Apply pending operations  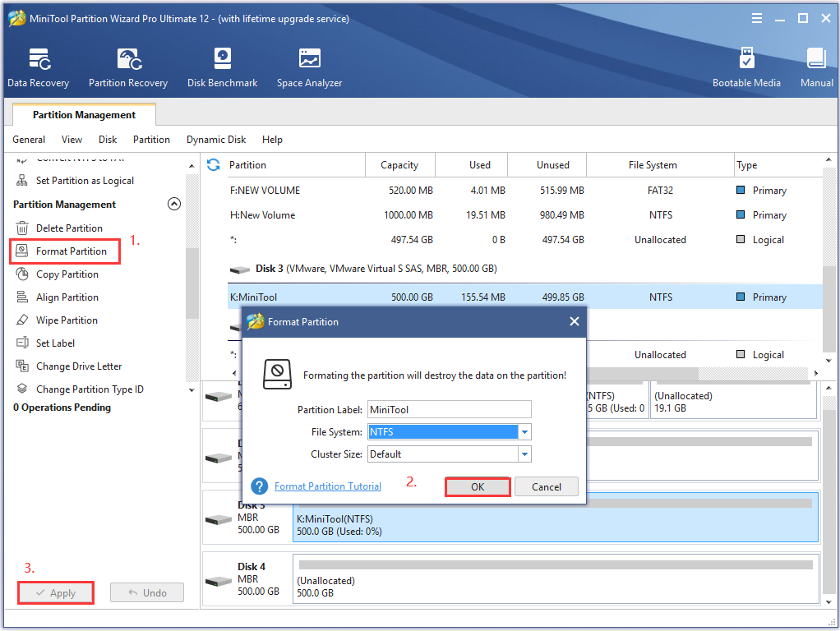[56, 593]
